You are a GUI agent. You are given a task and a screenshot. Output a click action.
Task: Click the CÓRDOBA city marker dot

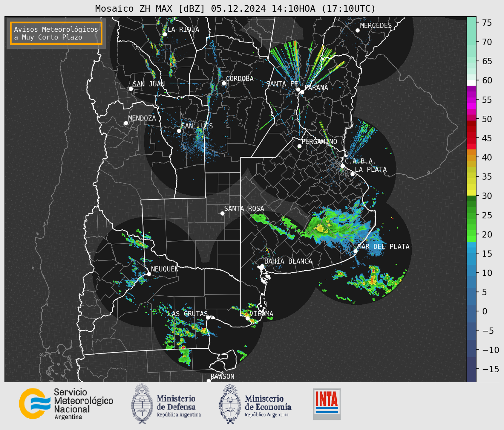click(x=224, y=83)
